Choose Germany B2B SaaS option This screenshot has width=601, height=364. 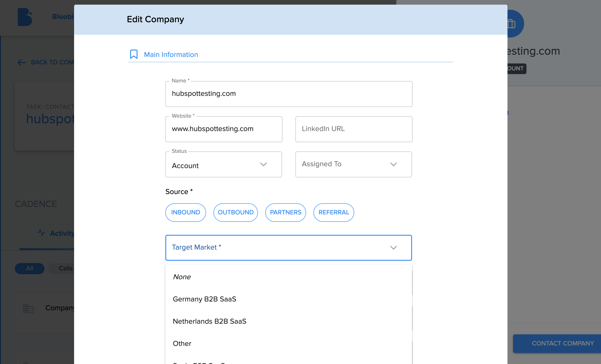tap(288, 299)
